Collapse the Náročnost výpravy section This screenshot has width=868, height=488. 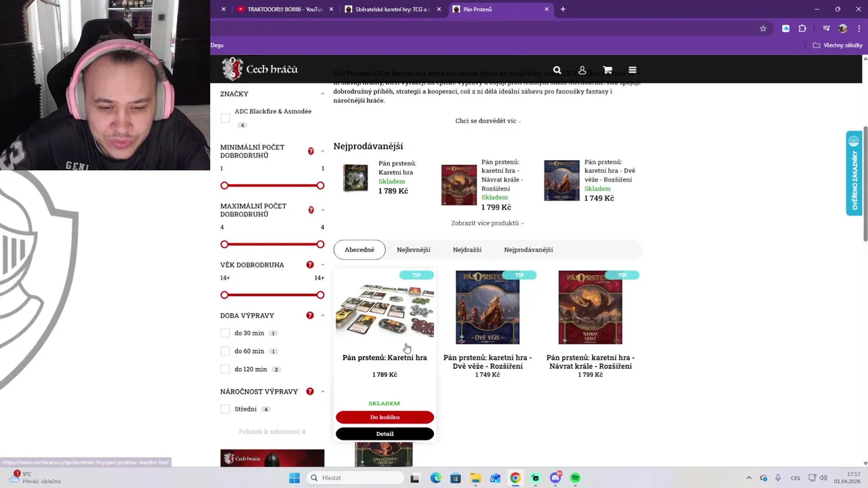(x=323, y=392)
